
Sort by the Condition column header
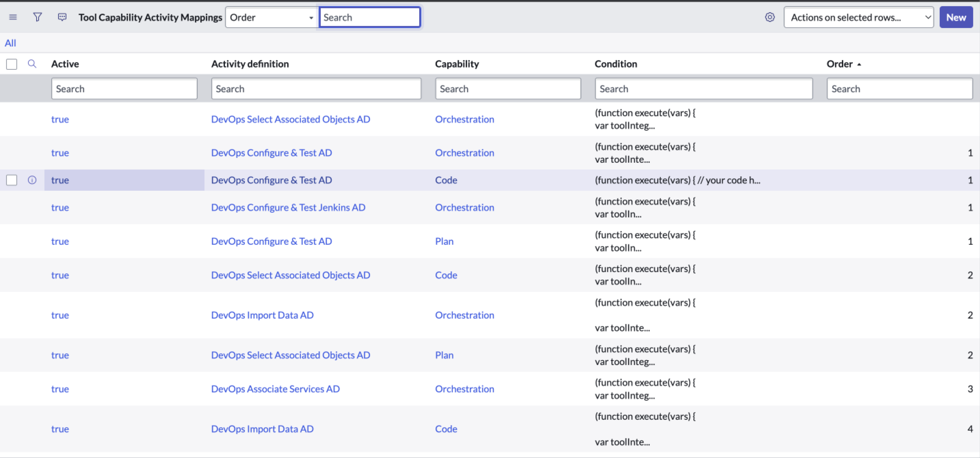click(x=615, y=64)
